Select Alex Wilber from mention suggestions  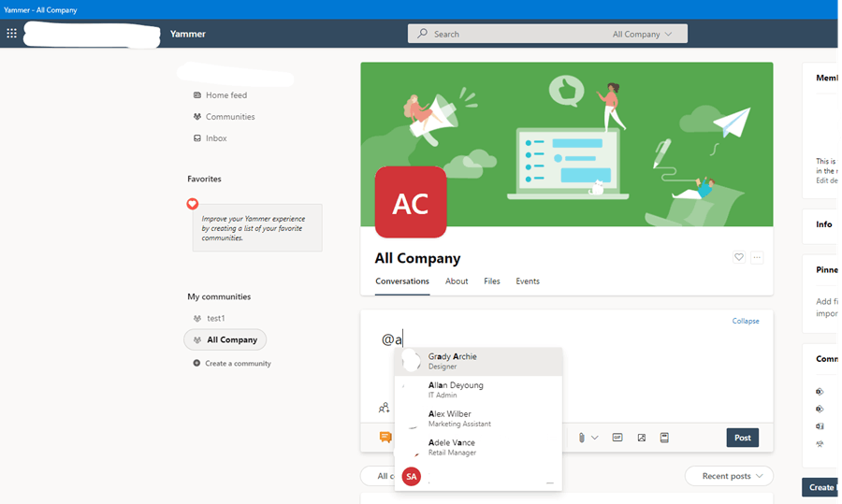pos(478,419)
